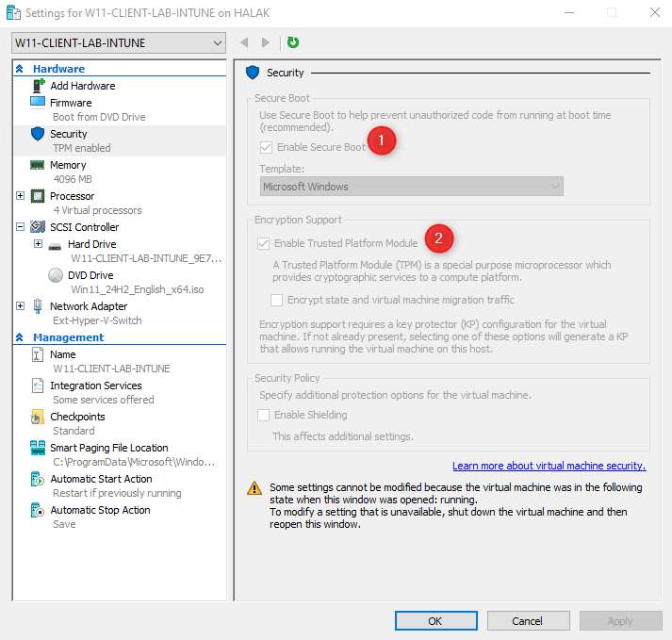Click the Automatic Stop Action icon
672x640 pixels.
coord(38,510)
